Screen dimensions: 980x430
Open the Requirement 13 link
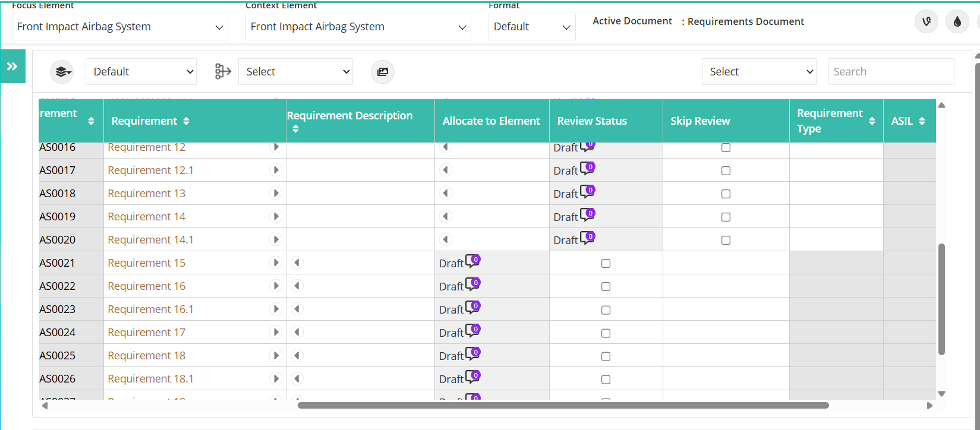(x=146, y=194)
